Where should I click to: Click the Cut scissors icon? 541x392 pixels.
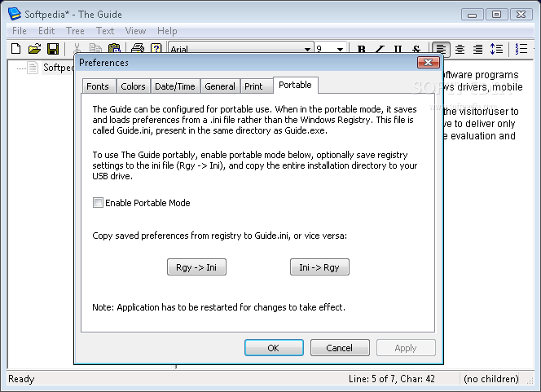77,49
